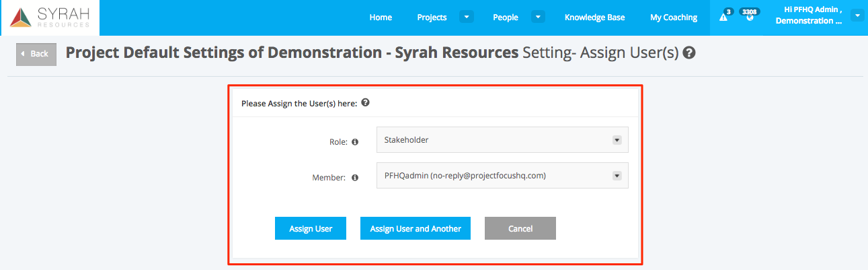868x270 pixels.
Task: Open the Member dropdown showing PFHQadmin
Action: coord(502,176)
